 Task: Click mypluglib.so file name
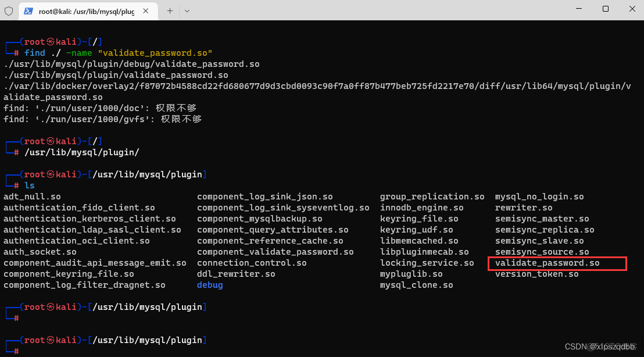point(411,274)
